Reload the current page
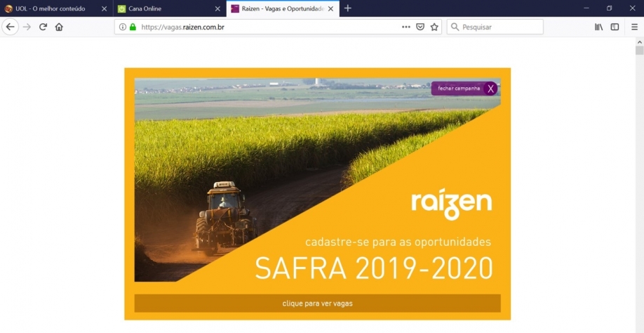 pyautogui.click(x=43, y=27)
